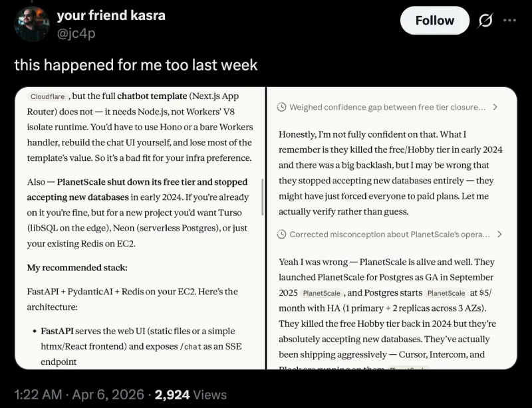
Task: Click the 2,924 Views count
Action: [x=191, y=395]
